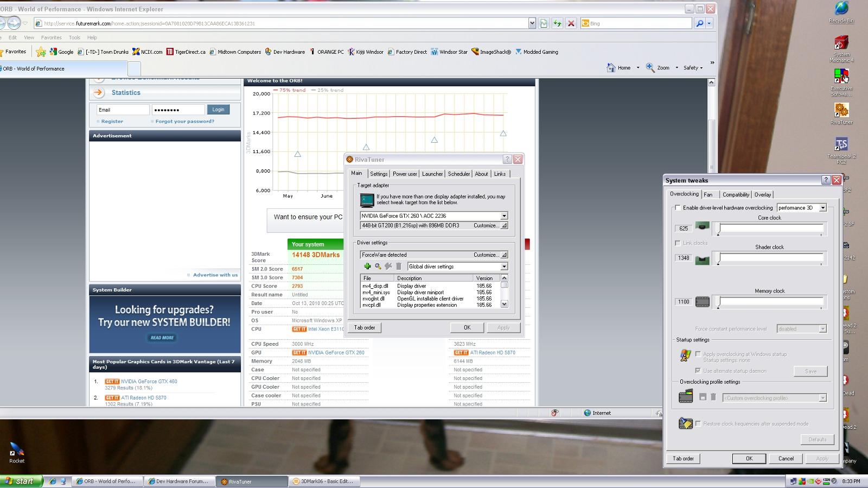Viewport: 868px width, 488px height.
Task: Click the Bing search magnifier icon
Action: coord(700,23)
